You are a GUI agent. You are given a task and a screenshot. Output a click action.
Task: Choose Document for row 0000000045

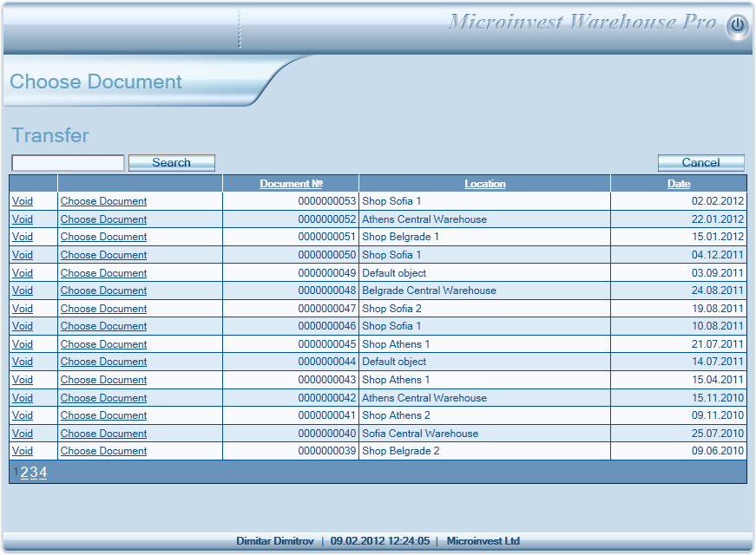[x=103, y=344]
